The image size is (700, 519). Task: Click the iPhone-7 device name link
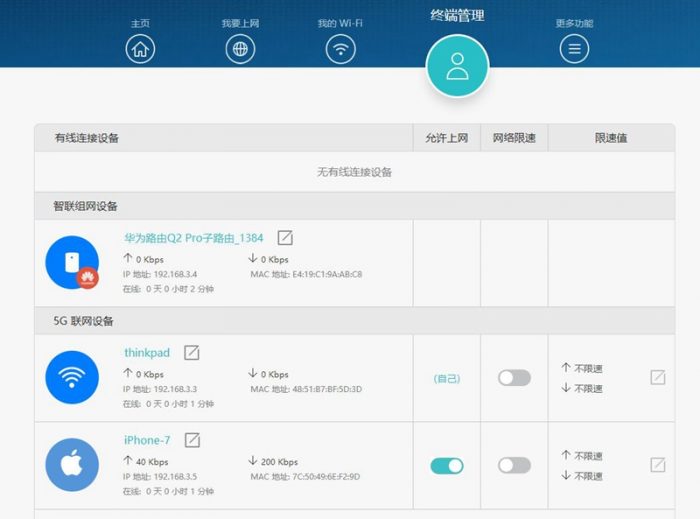click(x=147, y=440)
